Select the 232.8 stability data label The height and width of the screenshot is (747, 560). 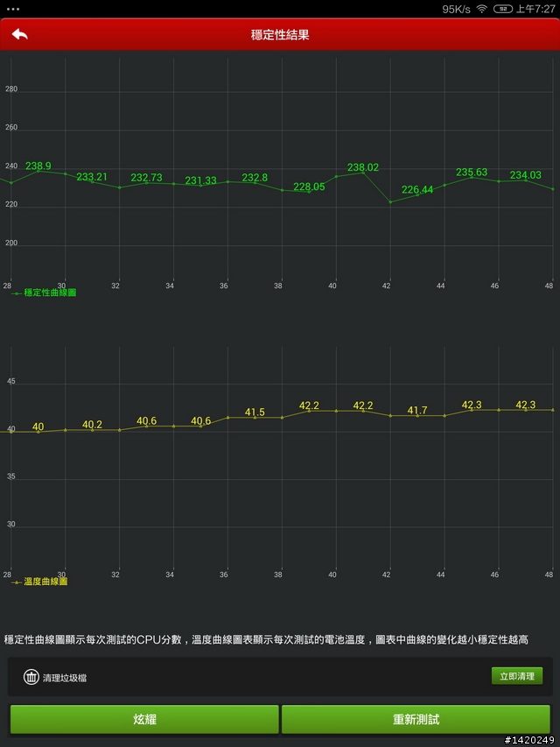(x=255, y=177)
